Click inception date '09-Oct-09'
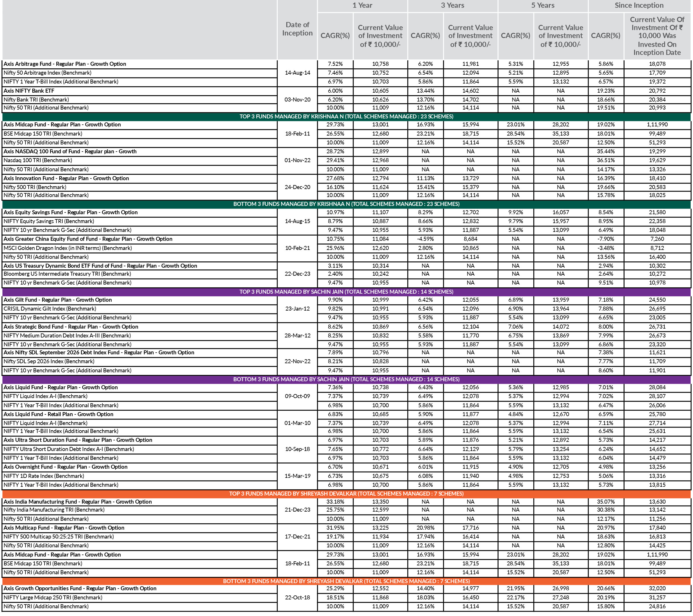 [x=297, y=396]
